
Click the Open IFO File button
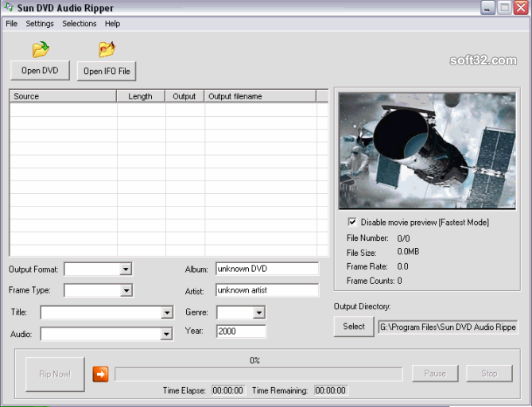tap(107, 72)
